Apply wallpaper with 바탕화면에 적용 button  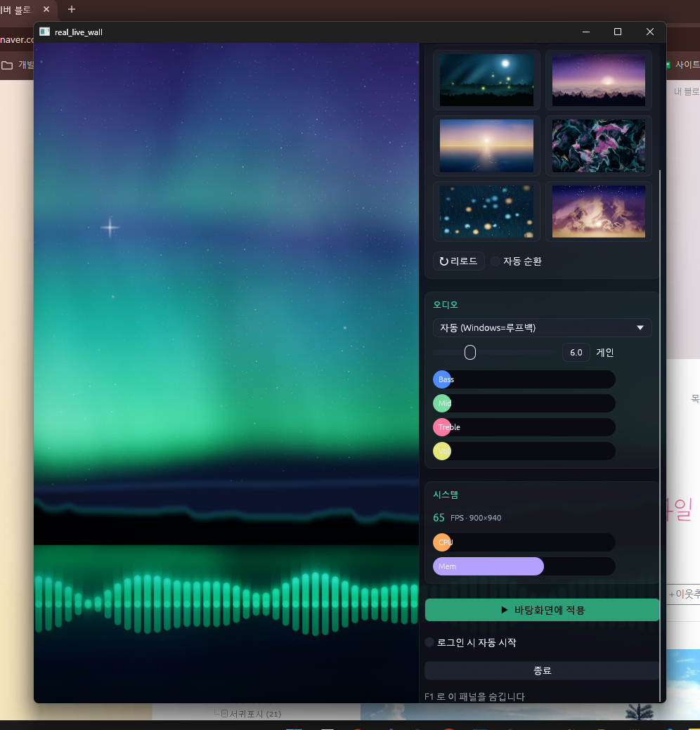pyautogui.click(x=542, y=610)
